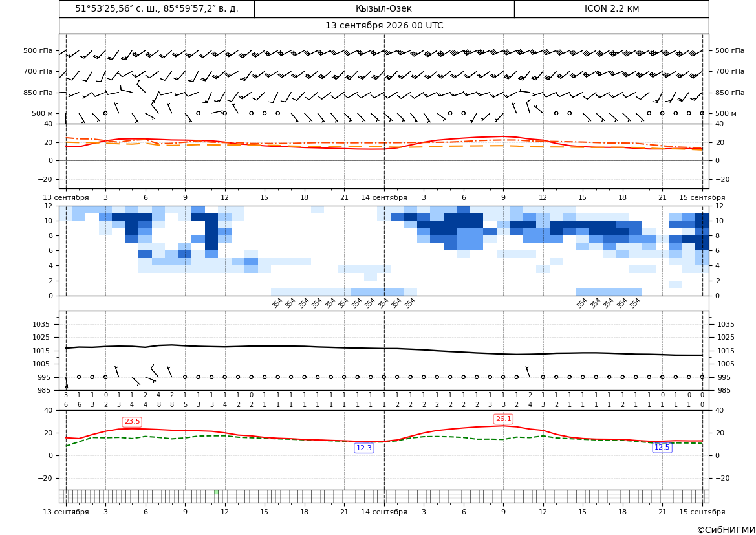Click the 13 сентября 2026 00 UTC heading
This screenshot has width=756, height=535.
pyautogui.click(x=383, y=26)
